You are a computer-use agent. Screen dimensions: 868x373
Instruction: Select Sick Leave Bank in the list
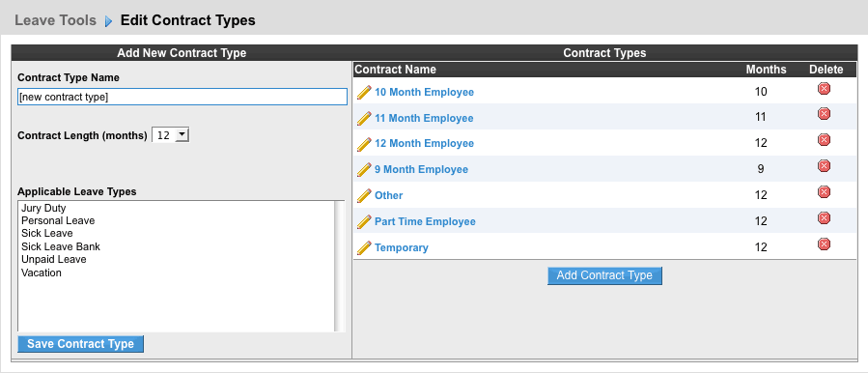click(61, 246)
